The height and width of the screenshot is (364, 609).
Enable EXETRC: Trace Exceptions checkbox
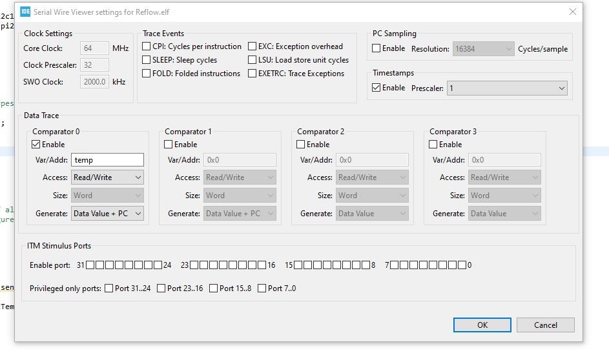tap(253, 74)
